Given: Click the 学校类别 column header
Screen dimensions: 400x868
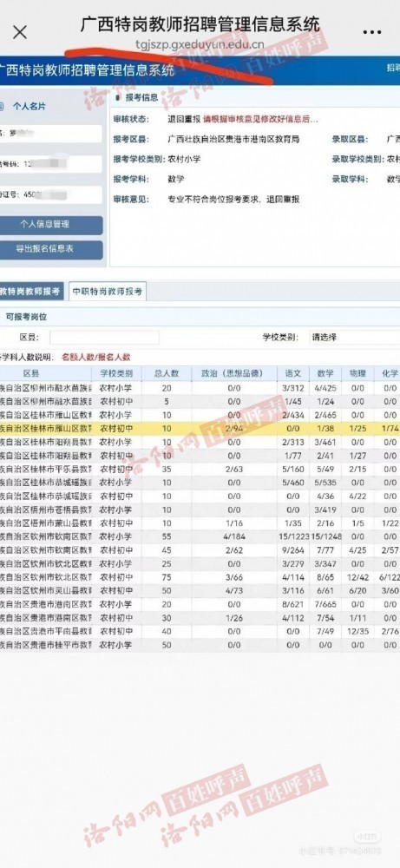Looking at the screenshot, I should [x=116, y=373].
